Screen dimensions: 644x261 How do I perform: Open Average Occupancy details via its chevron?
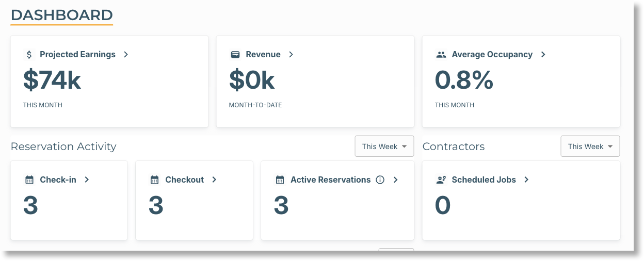(x=543, y=55)
